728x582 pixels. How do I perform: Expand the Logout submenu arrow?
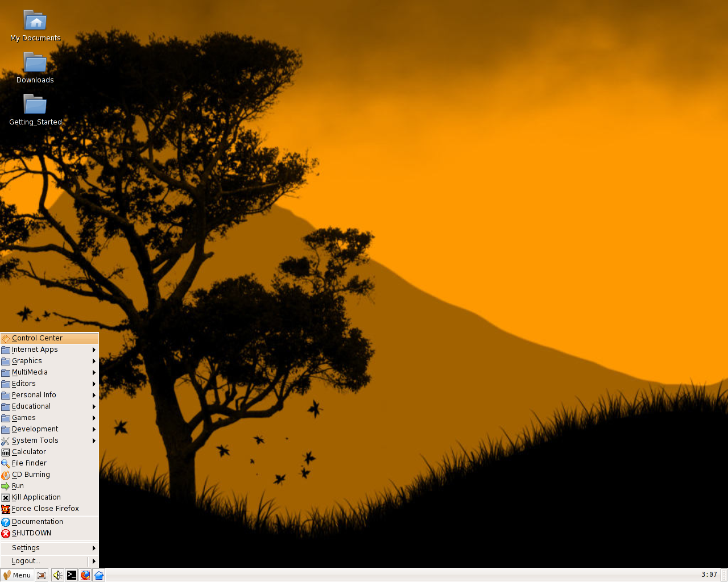[94, 561]
